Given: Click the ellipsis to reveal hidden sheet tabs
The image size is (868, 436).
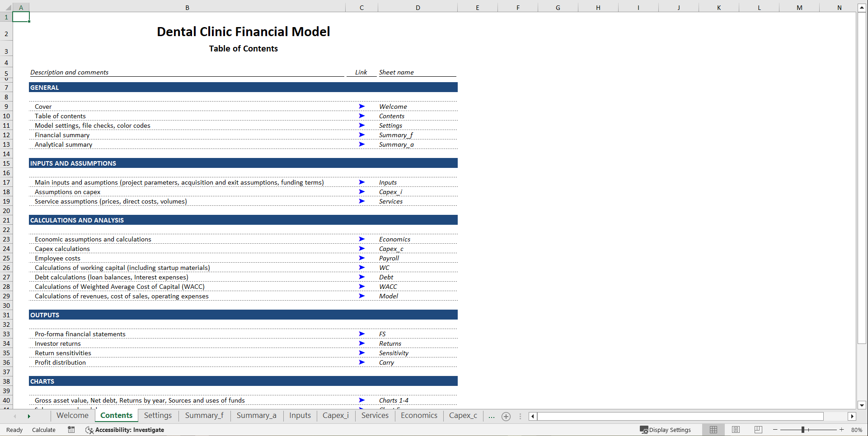Looking at the screenshot, I should coord(492,416).
